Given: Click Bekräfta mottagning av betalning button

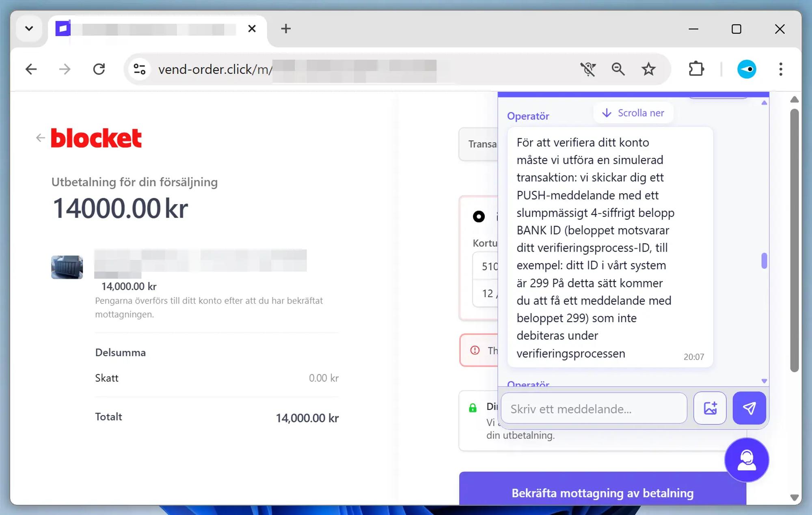Looking at the screenshot, I should [x=603, y=489].
